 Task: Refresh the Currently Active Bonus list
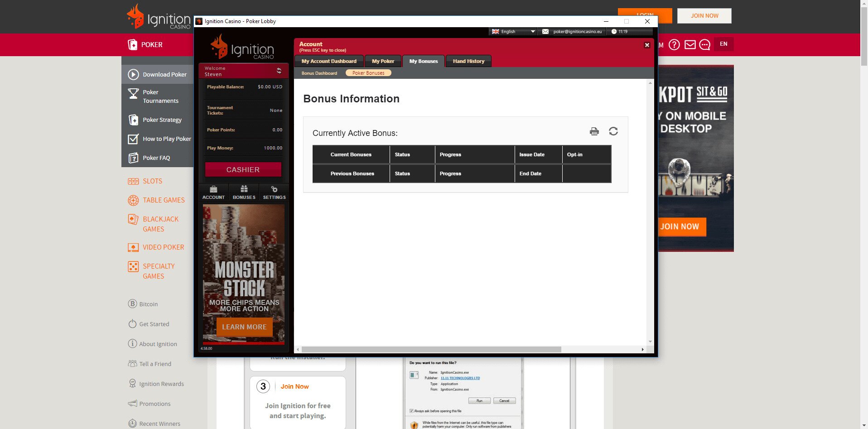613,131
